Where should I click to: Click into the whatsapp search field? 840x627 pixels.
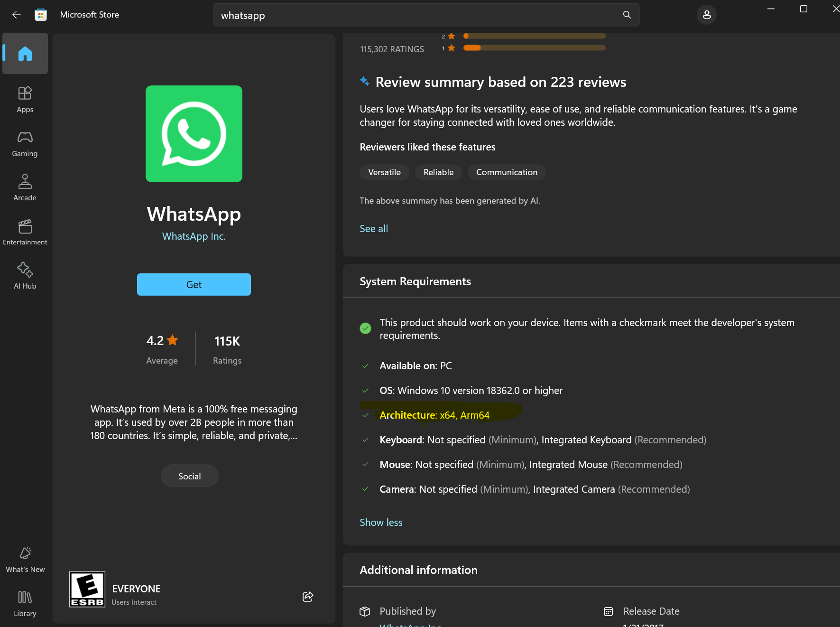click(417, 15)
